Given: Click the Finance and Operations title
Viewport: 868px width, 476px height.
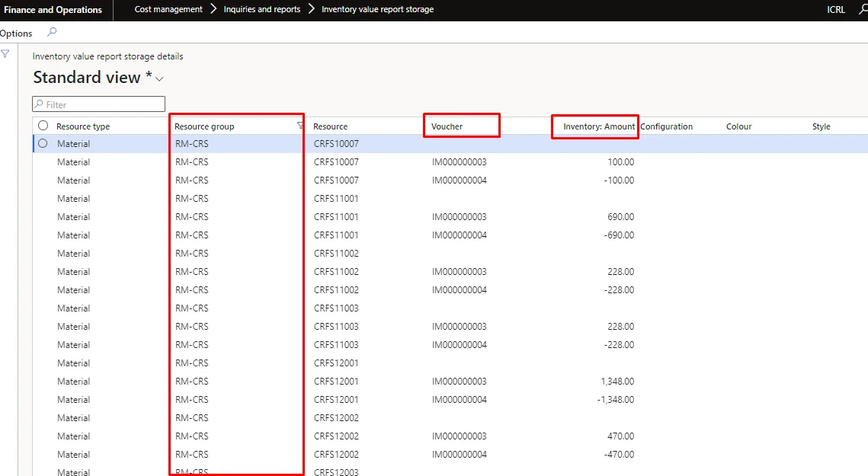Looking at the screenshot, I should (53, 9).
